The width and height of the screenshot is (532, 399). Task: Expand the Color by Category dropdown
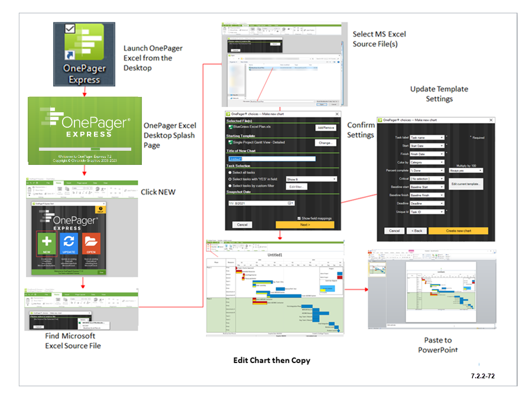pyautogui.click(x=427, y=163)
